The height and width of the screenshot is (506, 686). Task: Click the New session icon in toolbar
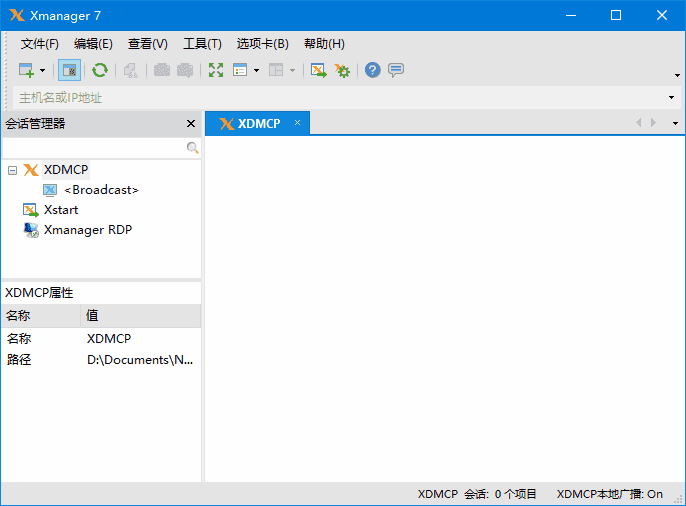(x=27, y=70)
